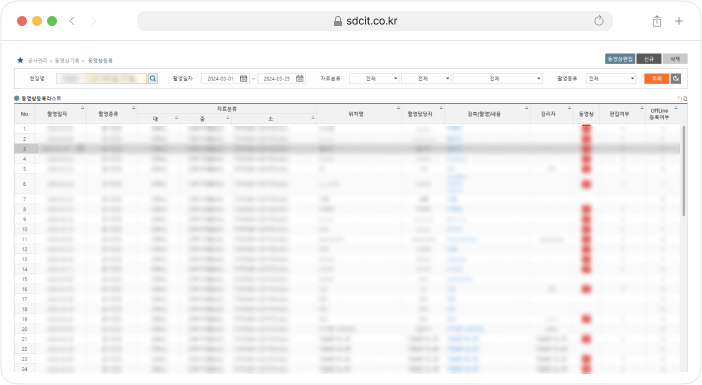This screenshot has height=385, width=702.
Task: Click the blue content link in row 21
Action: pos(463,339)
